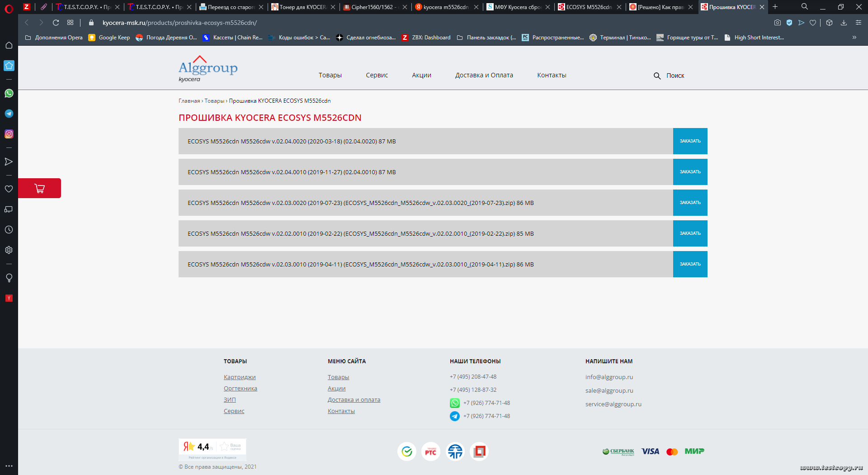868x475 pixels.
Task: Click the info@alggroup.ru email link
Action: coord(609,377)
